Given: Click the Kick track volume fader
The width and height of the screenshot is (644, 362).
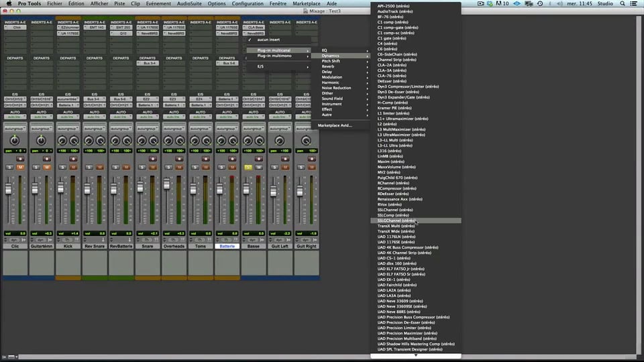Looking at the screenshot, I should tap(61, 188).
